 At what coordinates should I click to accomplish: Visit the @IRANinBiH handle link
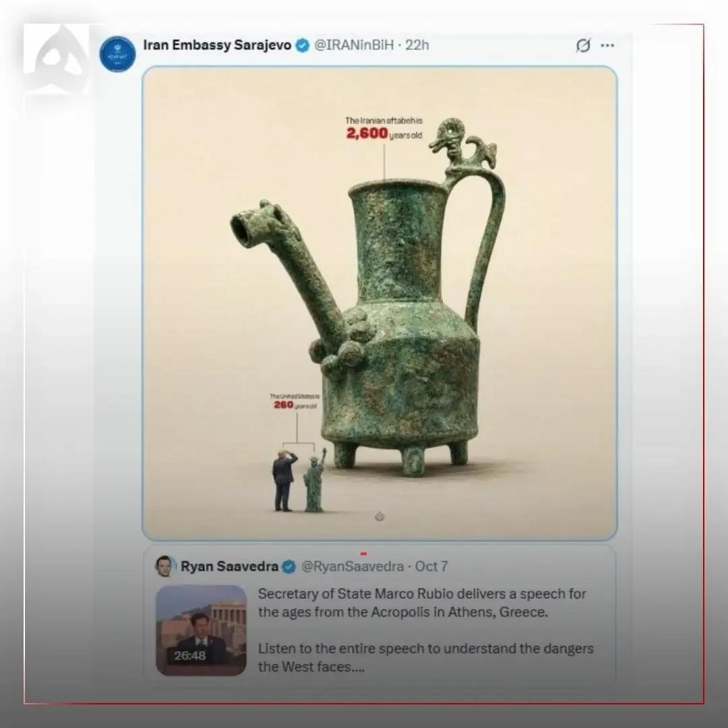(354, 45)
